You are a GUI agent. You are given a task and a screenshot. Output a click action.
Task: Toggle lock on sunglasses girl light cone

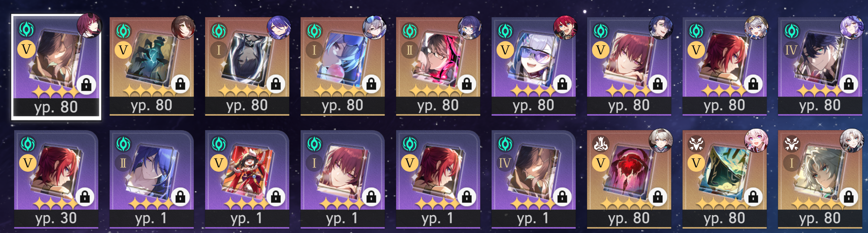point(562,84)
